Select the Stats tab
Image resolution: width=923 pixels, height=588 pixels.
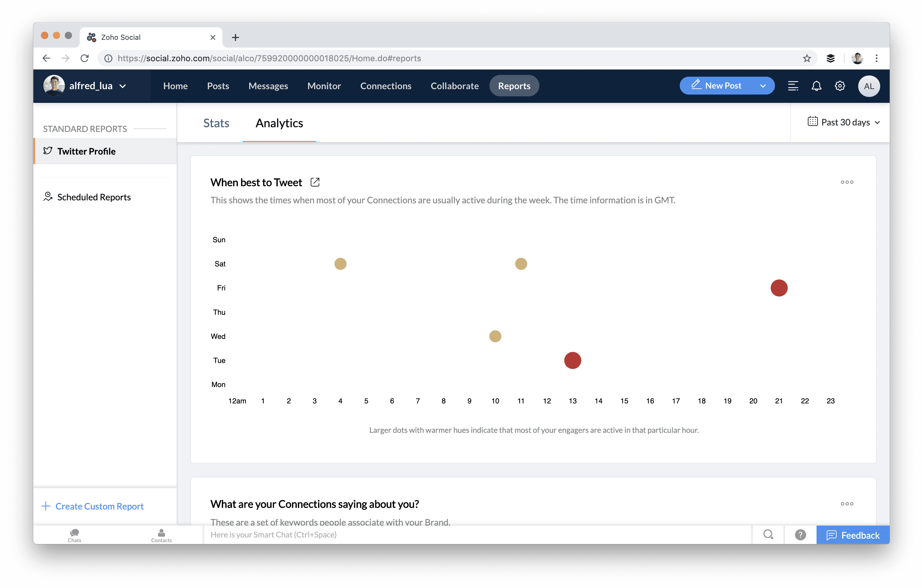[x=216, y=123]
